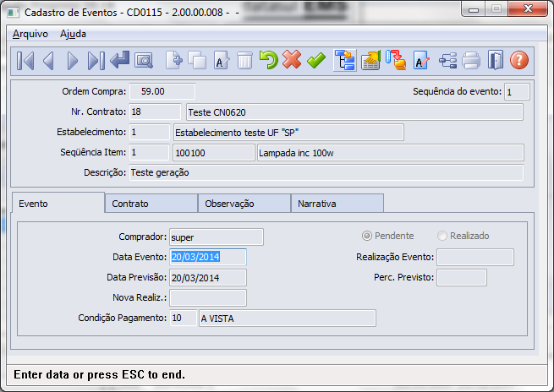Click the exit door icon
Screen dimensions: 554x392
pyautogui.click(x=496, y=60)
